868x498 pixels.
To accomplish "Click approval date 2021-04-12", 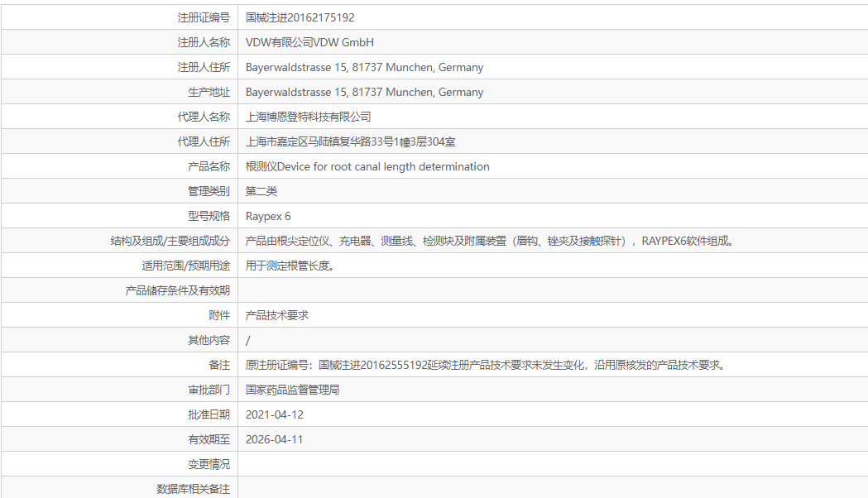I will click(x=275, y=414).
